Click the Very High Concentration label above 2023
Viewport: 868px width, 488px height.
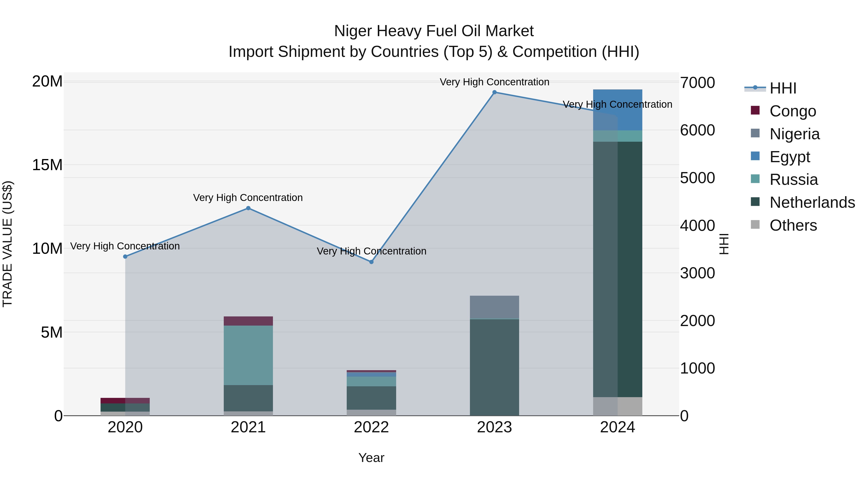point(494,82)
